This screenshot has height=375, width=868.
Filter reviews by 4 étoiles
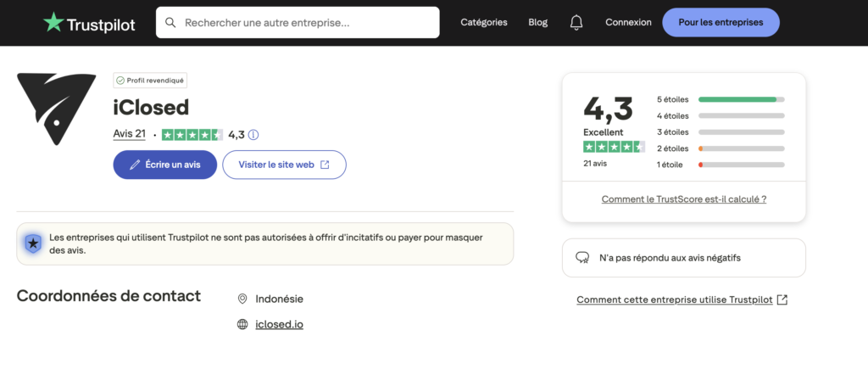[x=674, y=115]
